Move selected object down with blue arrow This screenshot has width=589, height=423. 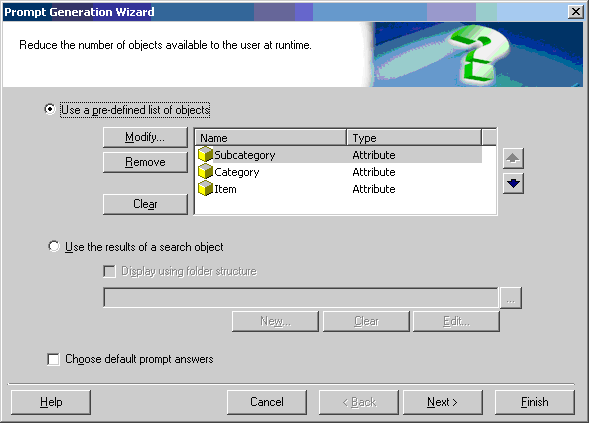[x=513, y=183]
